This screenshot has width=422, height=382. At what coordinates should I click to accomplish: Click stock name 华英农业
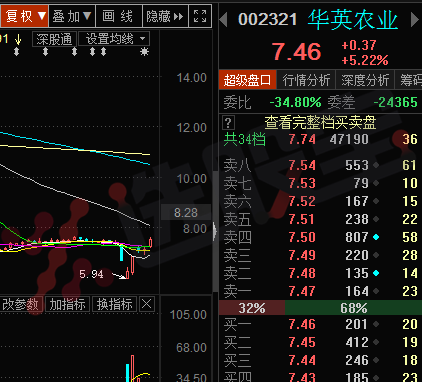tap(353, 20)
